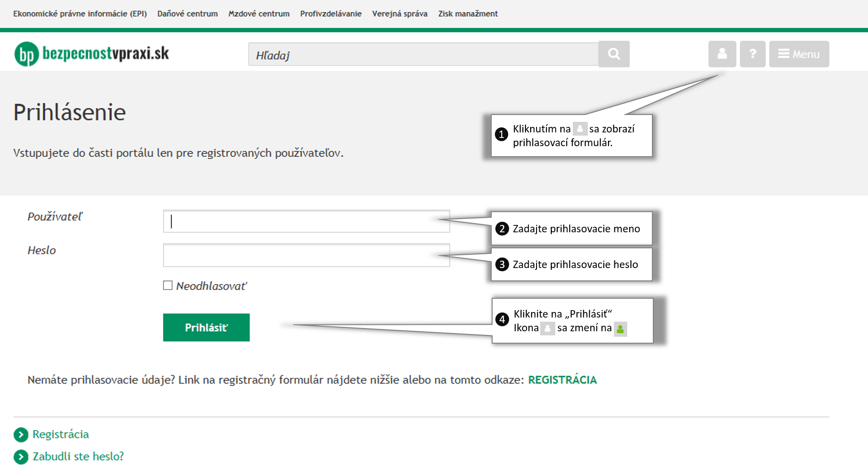Click the green arrow beside Zabudli ste heslo
868x471 pixels.
click(21, 457)
